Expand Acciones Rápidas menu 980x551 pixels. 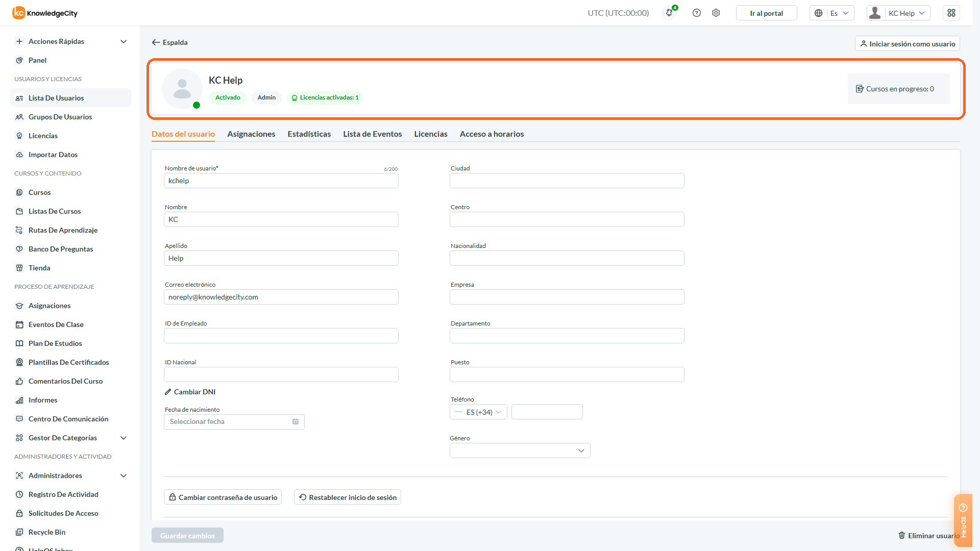click(x=71, y=41)
